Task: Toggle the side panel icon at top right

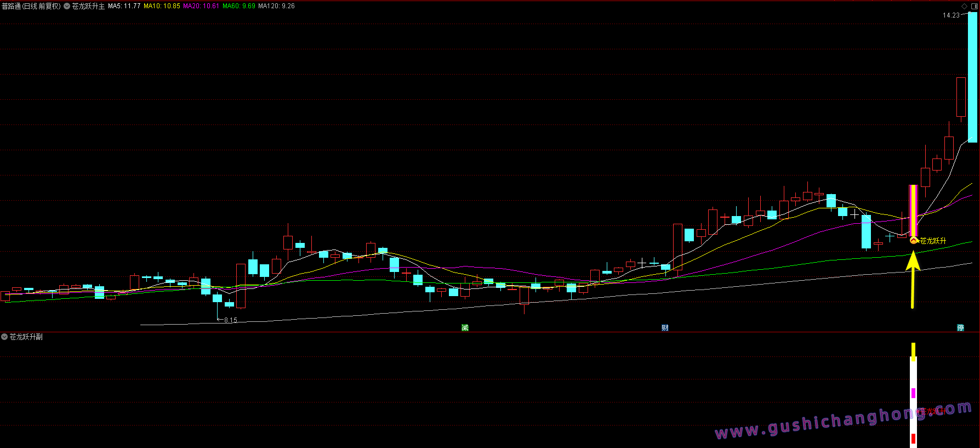Action: click(x=974, y=6)
